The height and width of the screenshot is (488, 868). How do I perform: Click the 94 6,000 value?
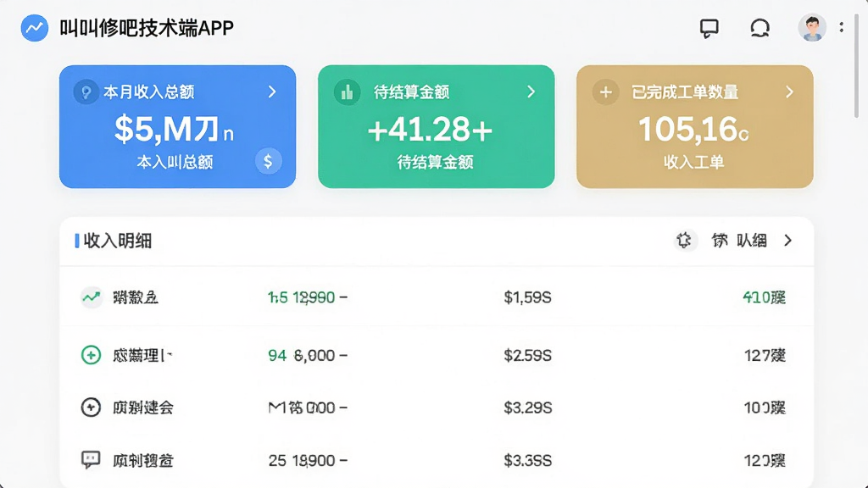coord(308,355)
